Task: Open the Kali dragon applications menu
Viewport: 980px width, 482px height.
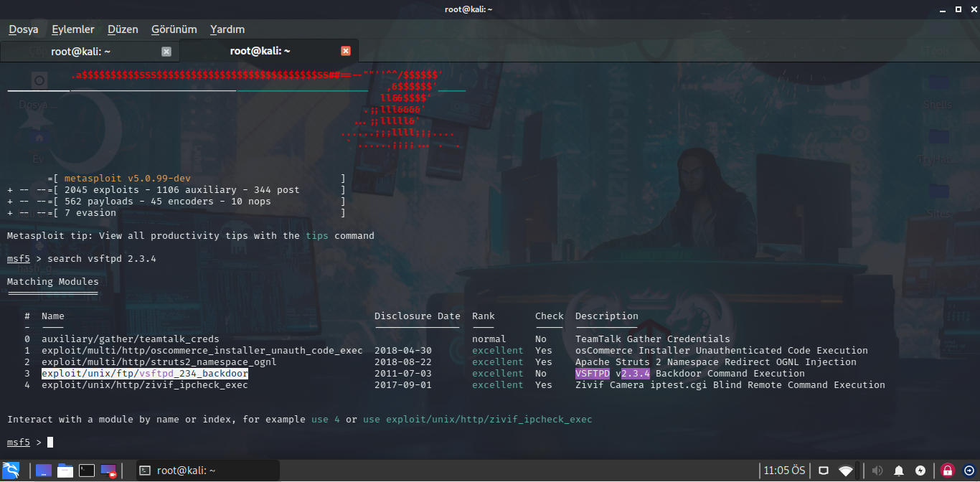Action: (x=11, y=471)
